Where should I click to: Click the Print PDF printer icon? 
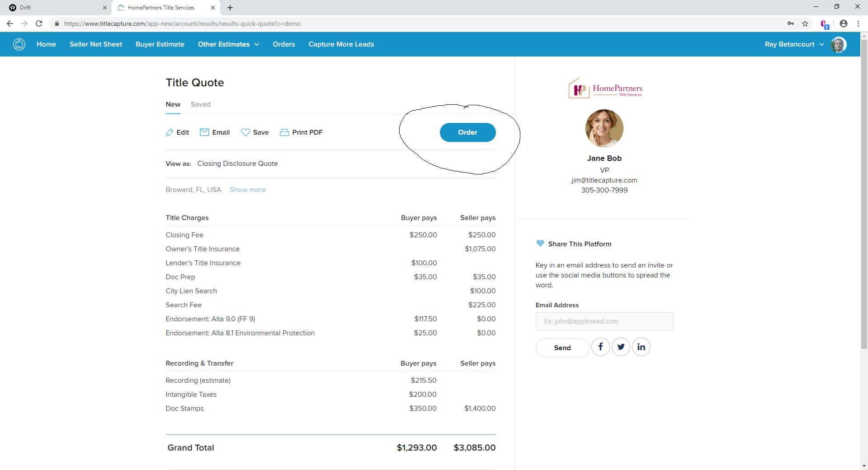284,132
